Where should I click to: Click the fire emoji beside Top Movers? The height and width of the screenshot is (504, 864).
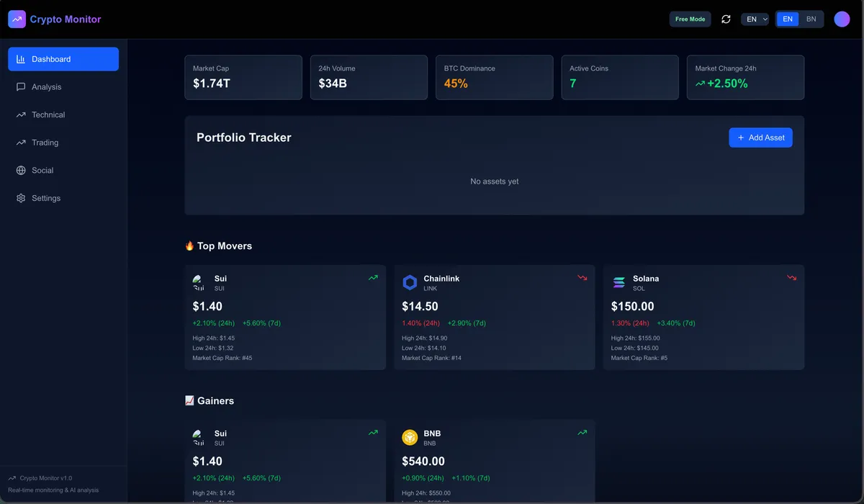(x=189, y=246)
